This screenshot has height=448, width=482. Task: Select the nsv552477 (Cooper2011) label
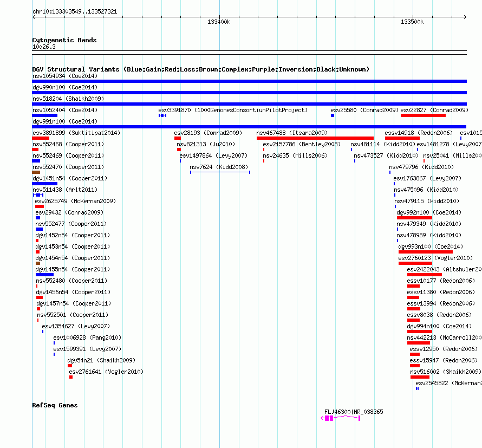click(x=71, y=224)
